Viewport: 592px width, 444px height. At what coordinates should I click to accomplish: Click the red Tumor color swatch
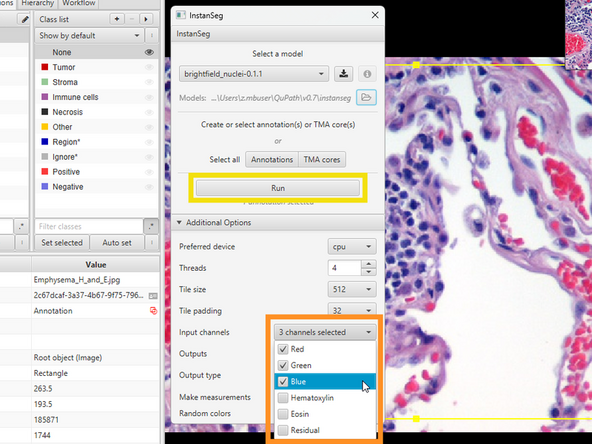45,67
